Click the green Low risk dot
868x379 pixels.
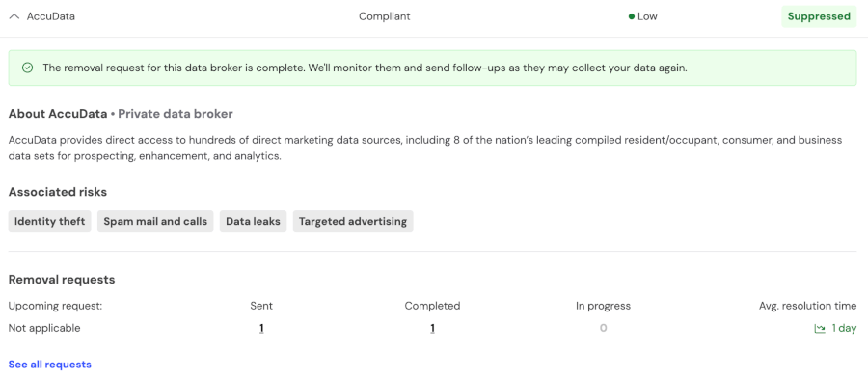631,16
